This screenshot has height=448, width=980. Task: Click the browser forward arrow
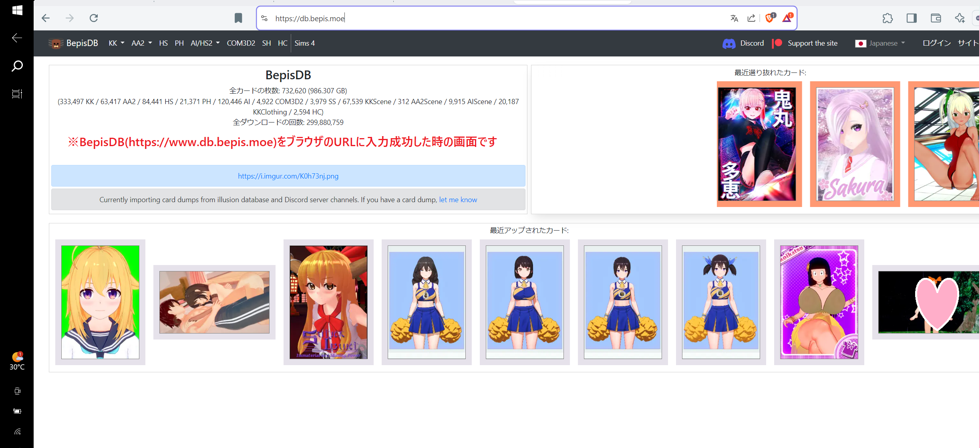click(70, 18)
